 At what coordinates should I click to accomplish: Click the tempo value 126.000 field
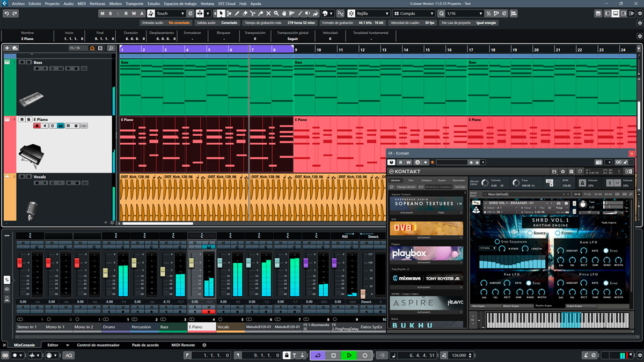pyautogui.click(x=458, y=355)
